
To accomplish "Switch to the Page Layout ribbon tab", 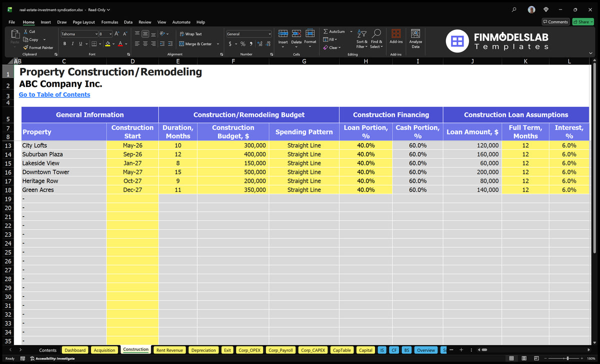I will tap(83, 22).
